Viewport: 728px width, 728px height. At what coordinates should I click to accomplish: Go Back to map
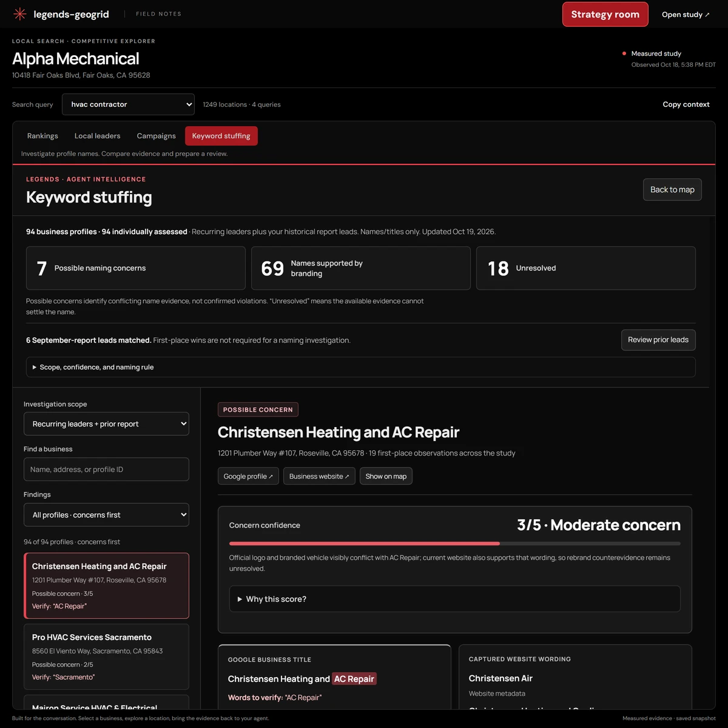(672, 189)
